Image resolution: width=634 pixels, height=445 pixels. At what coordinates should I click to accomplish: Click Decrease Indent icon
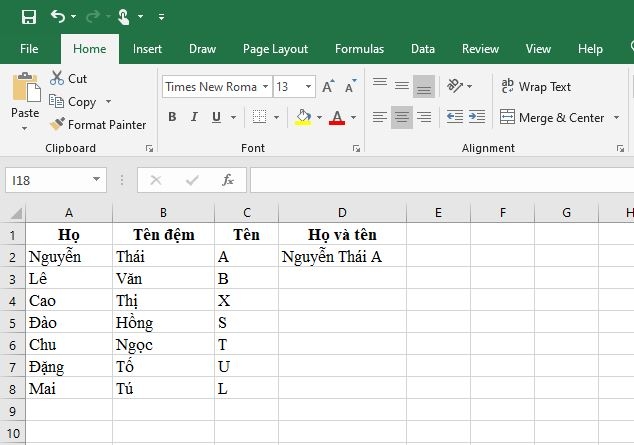[455, 117]
